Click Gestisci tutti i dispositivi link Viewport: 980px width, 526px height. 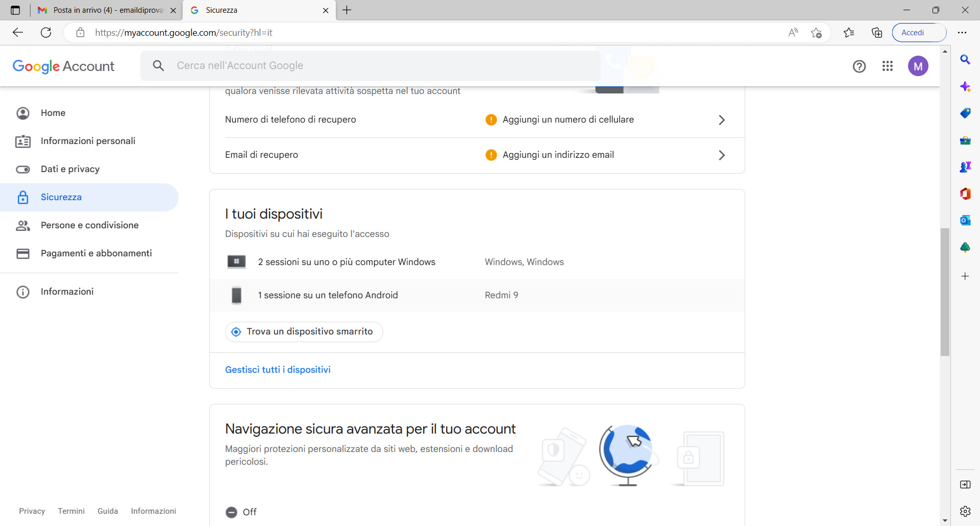click(x=278, y=369)
